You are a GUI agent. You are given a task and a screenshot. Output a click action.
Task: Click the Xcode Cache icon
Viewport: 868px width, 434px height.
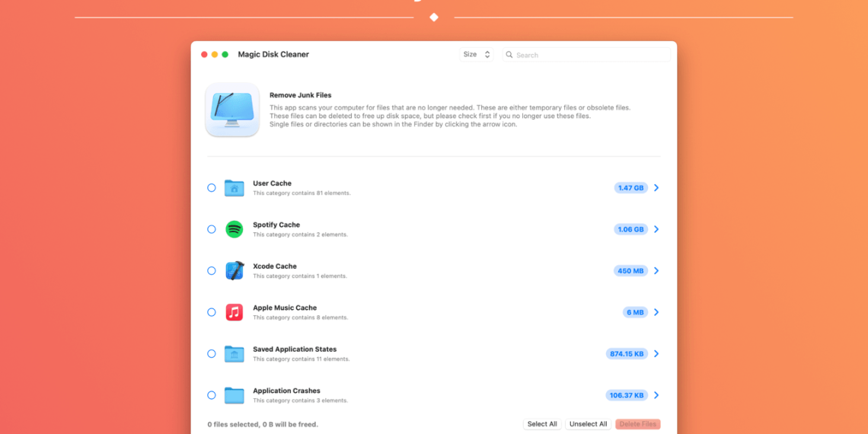pyautogui.click(x=234, y=271)
